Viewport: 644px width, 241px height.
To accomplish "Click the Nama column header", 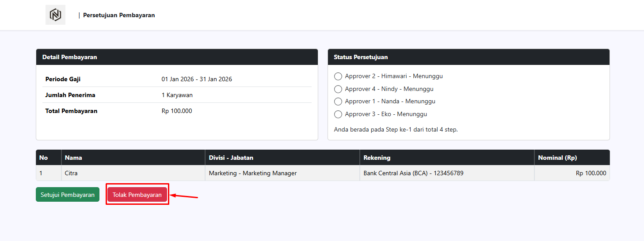I will pyautogui.click(x=73, y=158).
